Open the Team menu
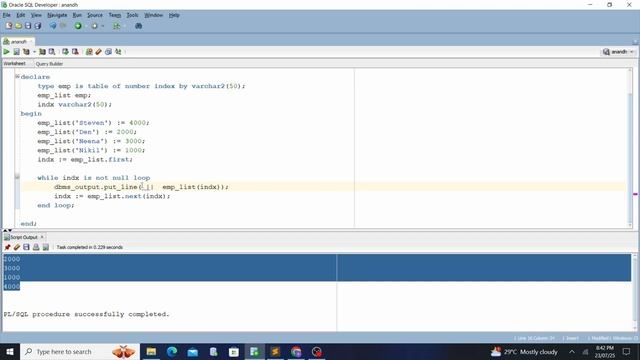This screenshot has width=640, height=360. click(x=115, y=15)
